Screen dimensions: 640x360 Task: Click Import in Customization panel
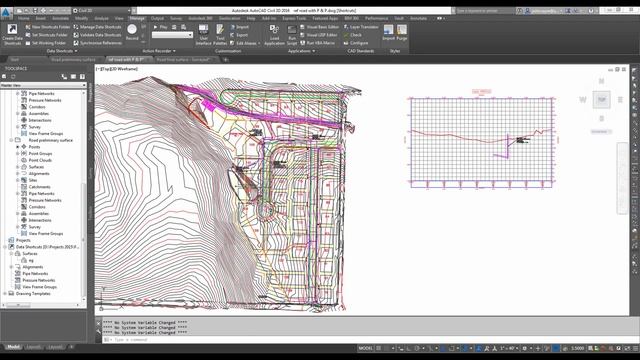[239, 27]
